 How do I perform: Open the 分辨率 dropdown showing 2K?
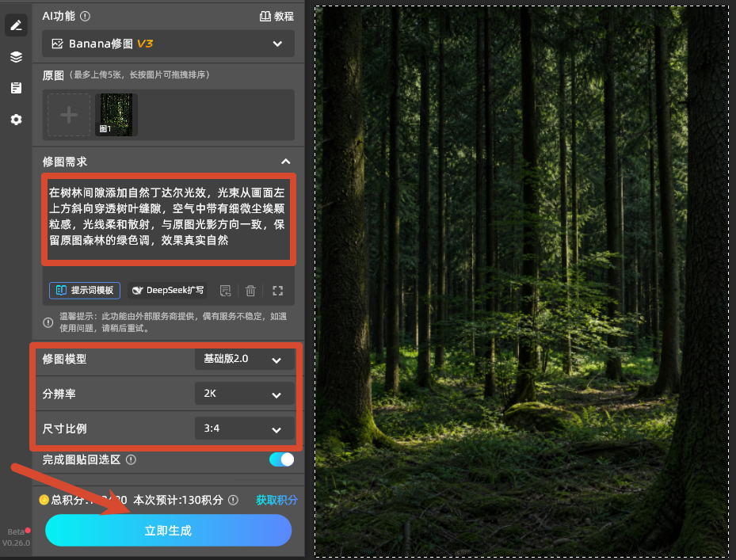pos(245,394)
